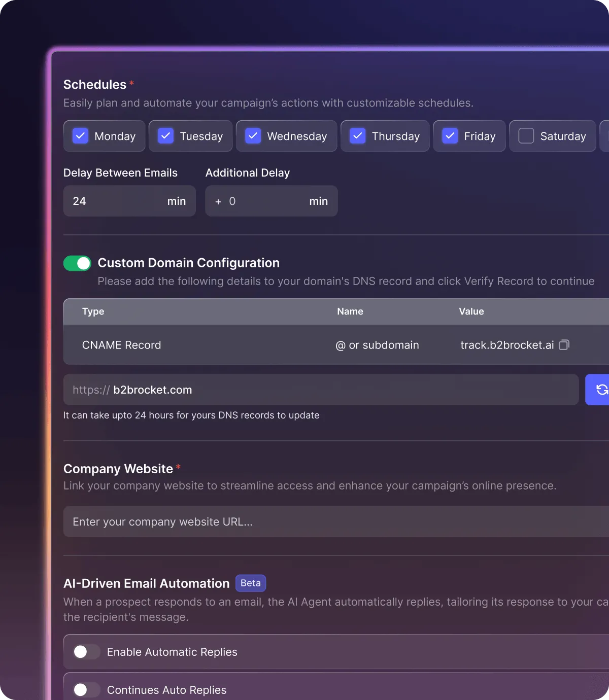The width and height of the screenshot is (609, 700).
Task: Click the Schedules section title
Action: click(x=94, y=85)
